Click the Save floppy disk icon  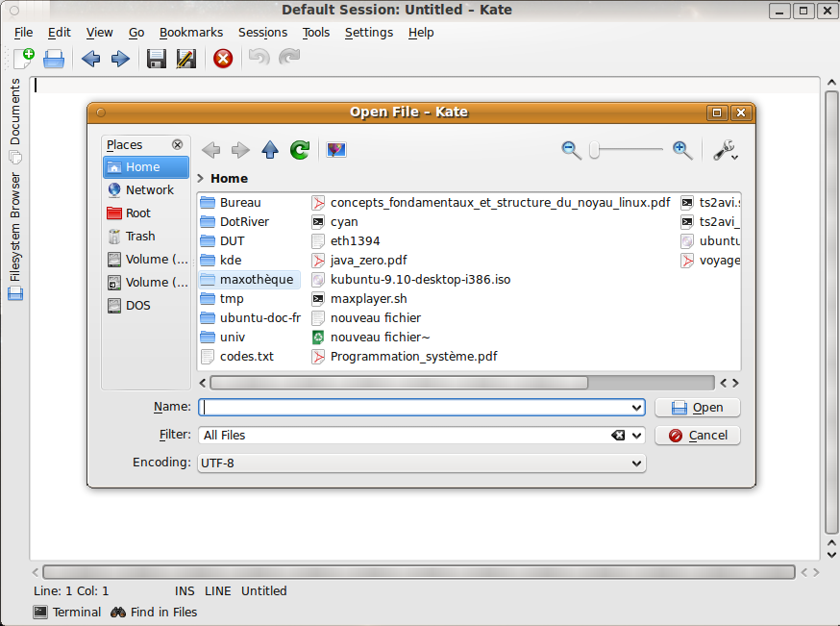[x=157, y=59]
